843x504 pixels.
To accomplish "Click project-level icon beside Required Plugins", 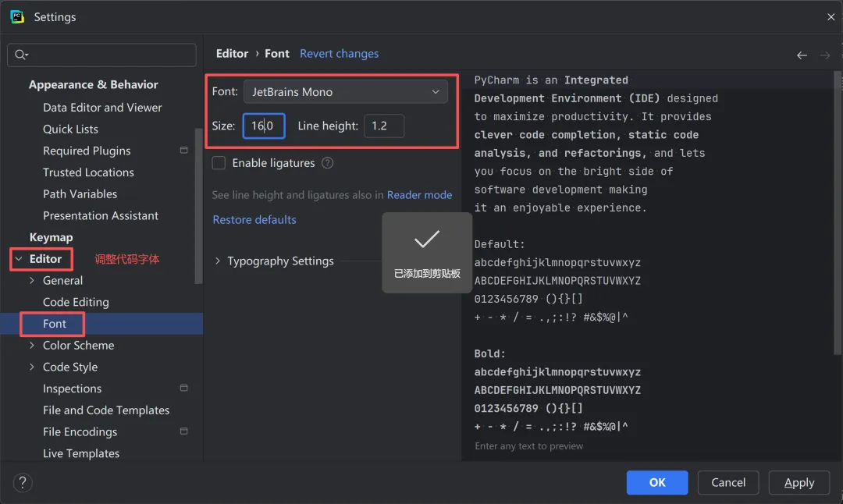I will point(184,151).
